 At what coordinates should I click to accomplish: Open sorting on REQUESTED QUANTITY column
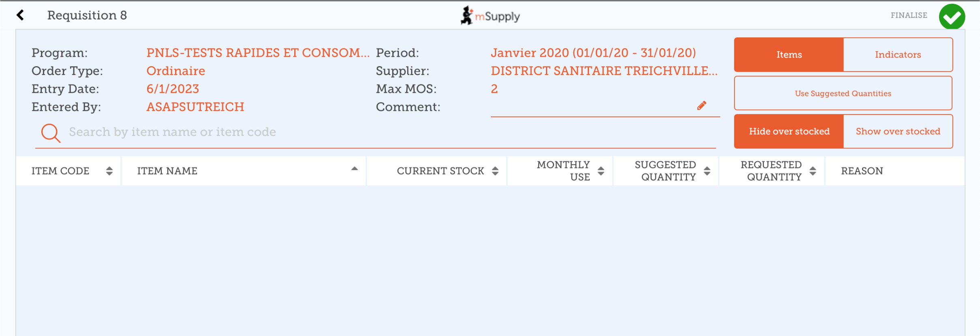click(x=813, y=171)
